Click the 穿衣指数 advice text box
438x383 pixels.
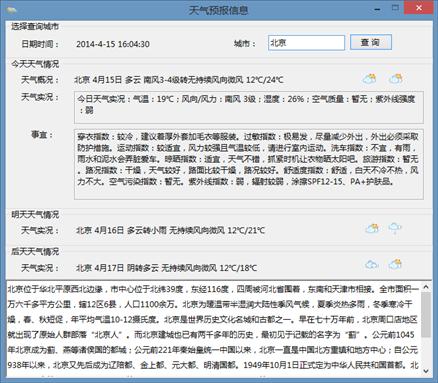click(249, 164)
